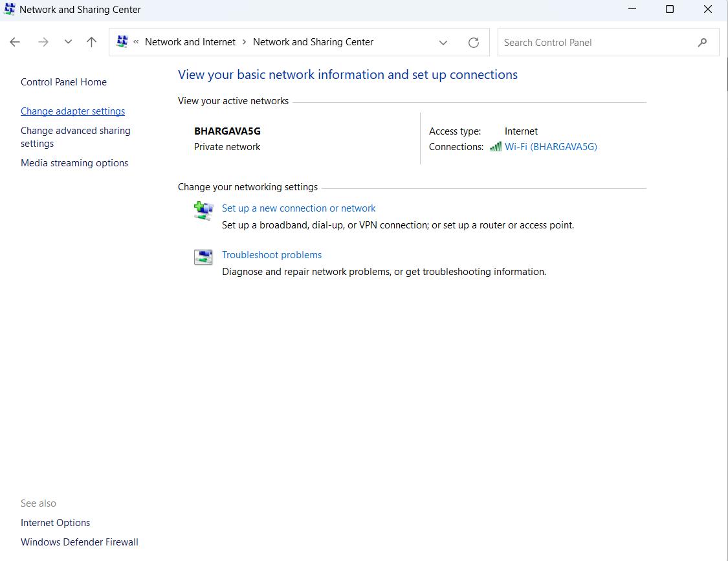Click the refresh icon in address bar
This screenshot has height=561, width=728.
[x=473, y=41]
